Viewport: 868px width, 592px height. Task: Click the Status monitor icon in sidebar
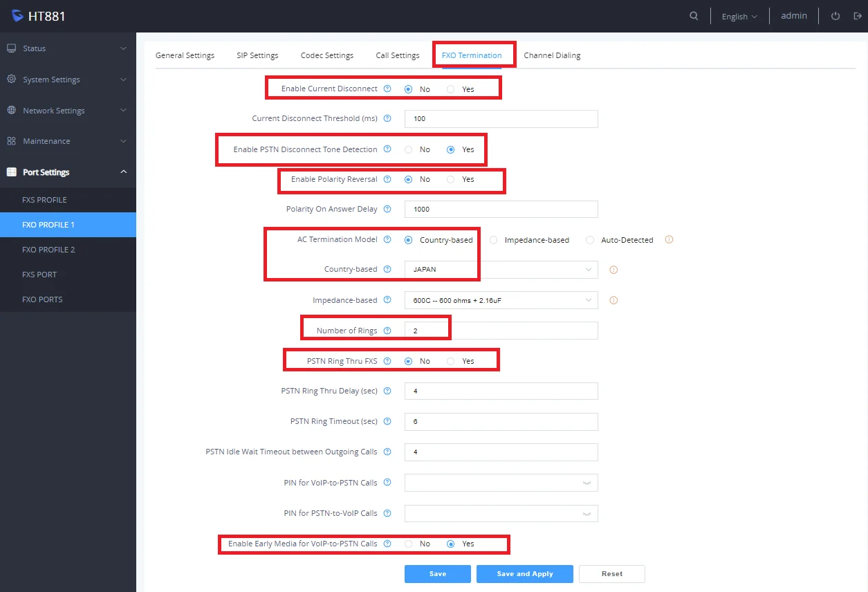pyautogui.click(x=11, y=48)
